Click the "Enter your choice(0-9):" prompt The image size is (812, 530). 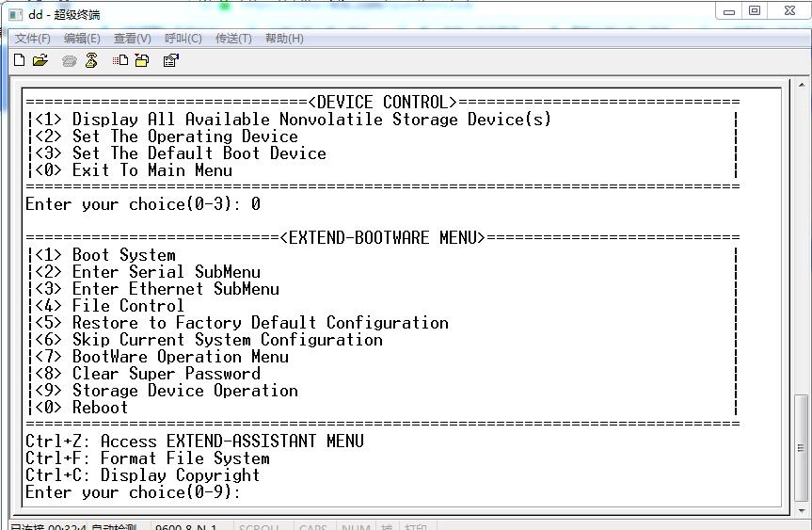coord(133,492)
